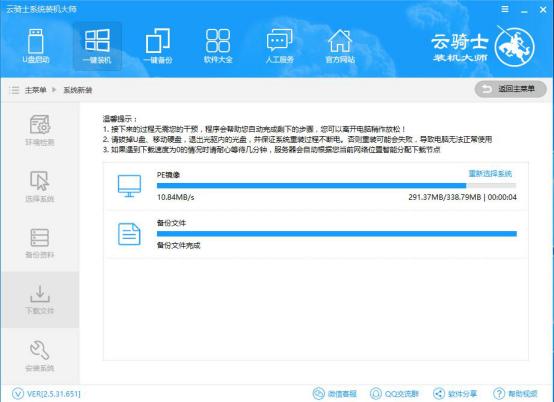Open 帮助视频 help videos
The width and height of the screenshot is (554, 402).
(515, 394)
